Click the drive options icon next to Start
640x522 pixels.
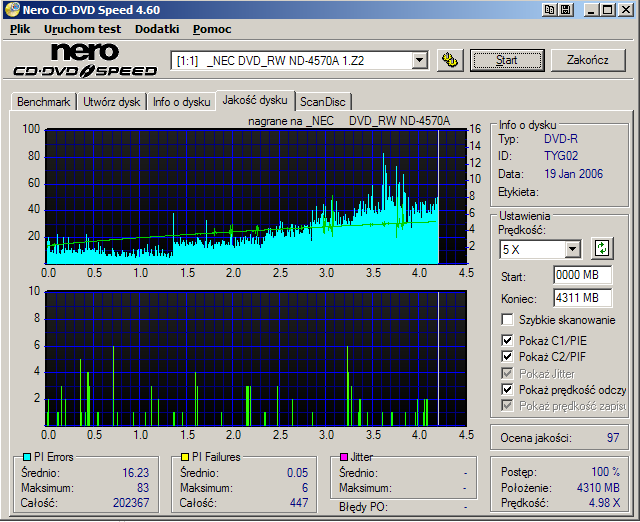click(x=450, y=60)
